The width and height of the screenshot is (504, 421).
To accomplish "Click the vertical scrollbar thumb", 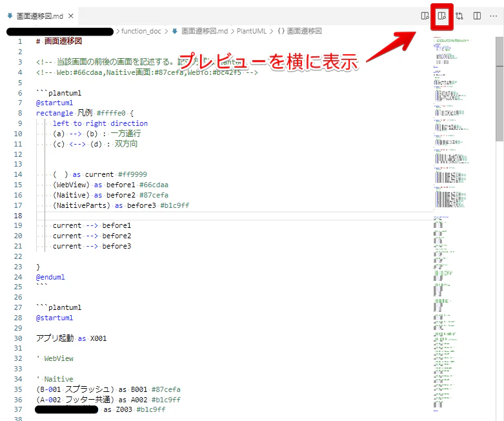I will coord(499,89).
